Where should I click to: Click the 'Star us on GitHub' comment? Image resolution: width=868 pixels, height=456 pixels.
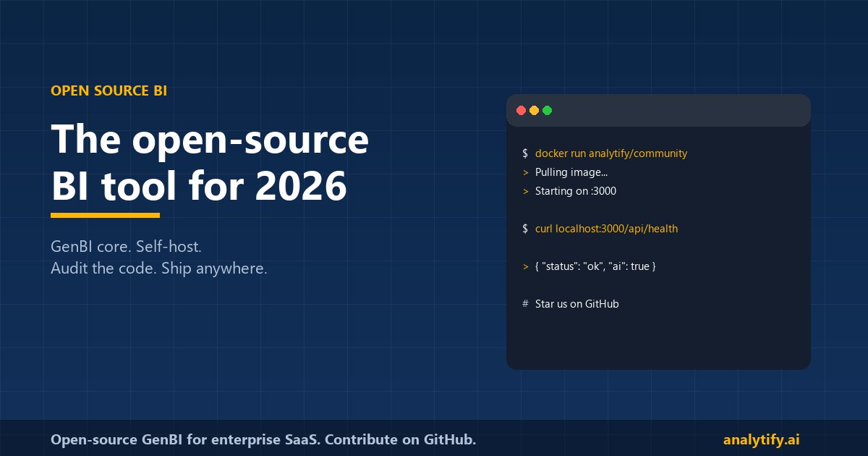pos(577,304)
